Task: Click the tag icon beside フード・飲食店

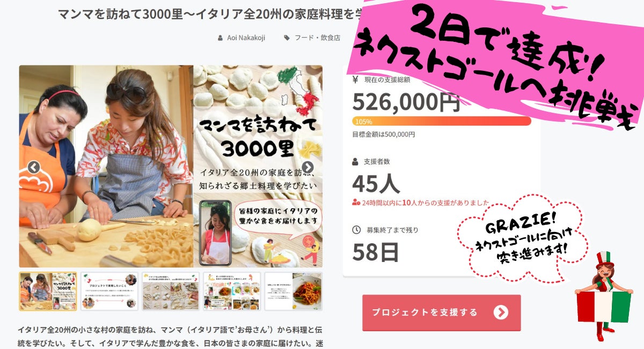Action: (287, 38)
